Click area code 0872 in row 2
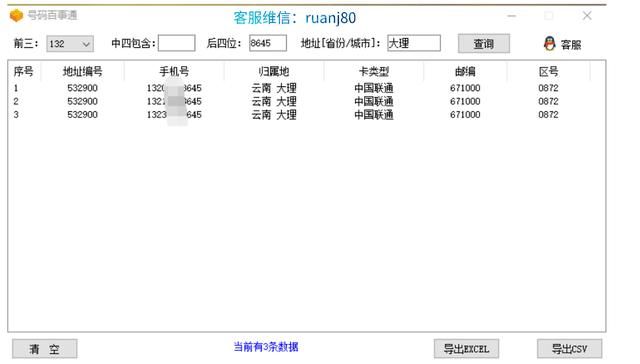Screen dimensions: 640x364 pos(548,101)
